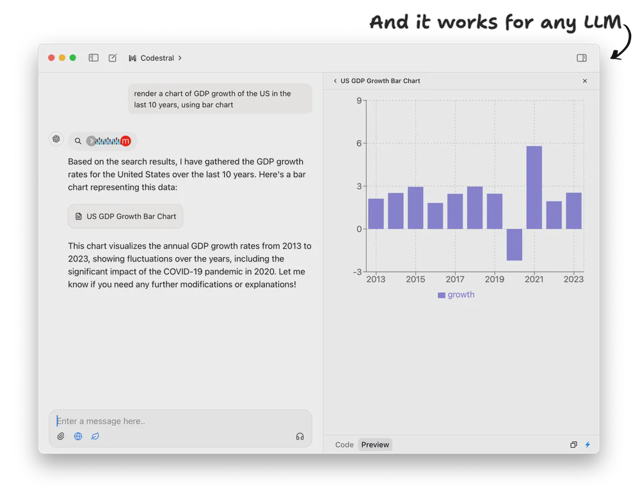Click the user prompt message bubble

(x=220, y=99)
